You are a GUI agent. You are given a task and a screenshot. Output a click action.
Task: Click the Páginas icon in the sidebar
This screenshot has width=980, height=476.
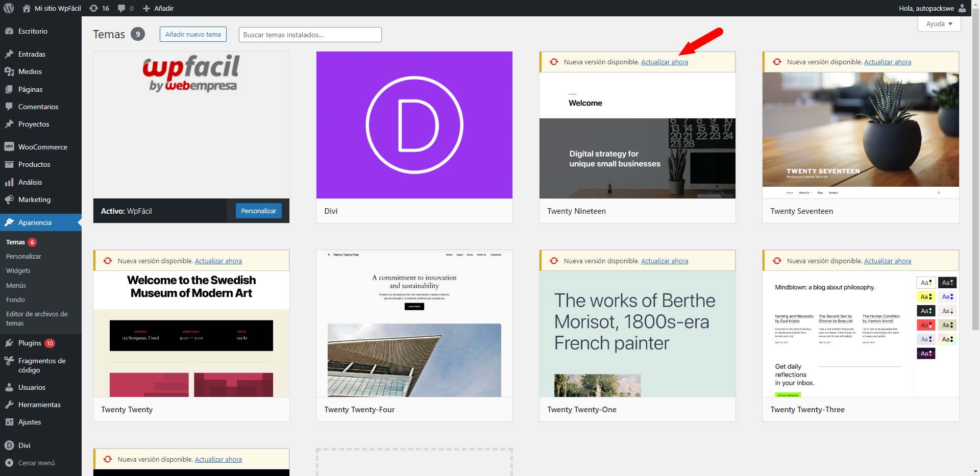tap(9, 89)
